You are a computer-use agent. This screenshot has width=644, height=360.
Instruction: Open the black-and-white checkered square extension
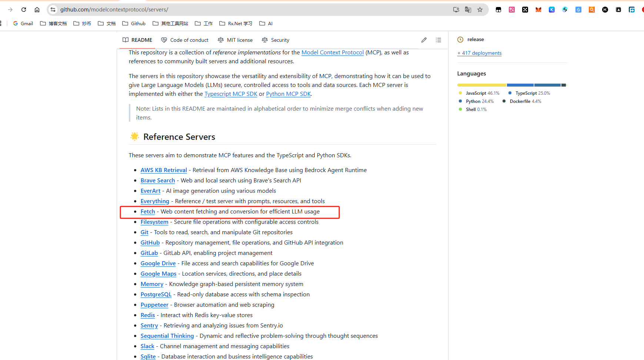click(x=525, y=10)
